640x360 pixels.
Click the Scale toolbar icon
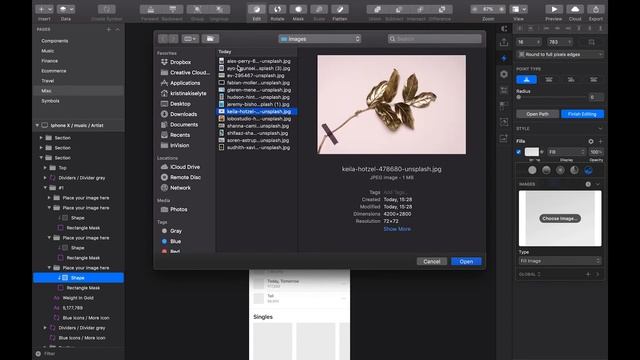click(319, 9)
